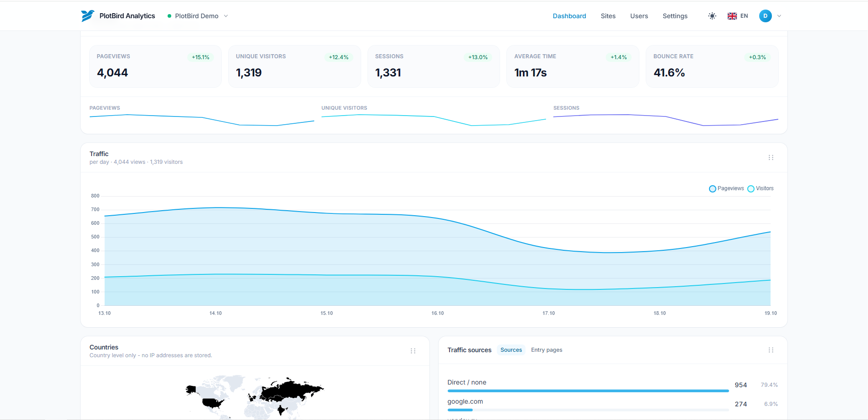Open the Countries card options dots
868x420 pixels.
(x=413, y=351)
